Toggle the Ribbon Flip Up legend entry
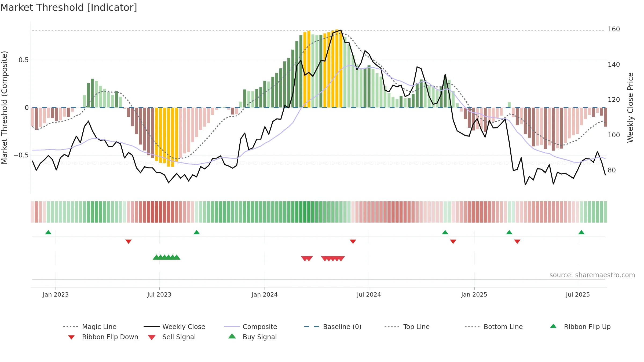Screen dimensions: 644x362 (580, 327)
